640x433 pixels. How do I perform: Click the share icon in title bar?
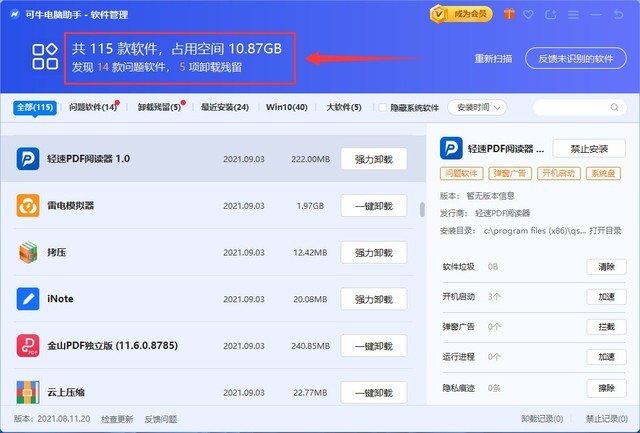[551, 15]
